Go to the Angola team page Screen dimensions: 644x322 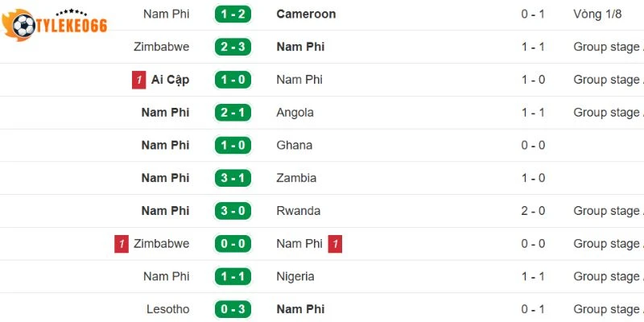click(x=295, y=113)
